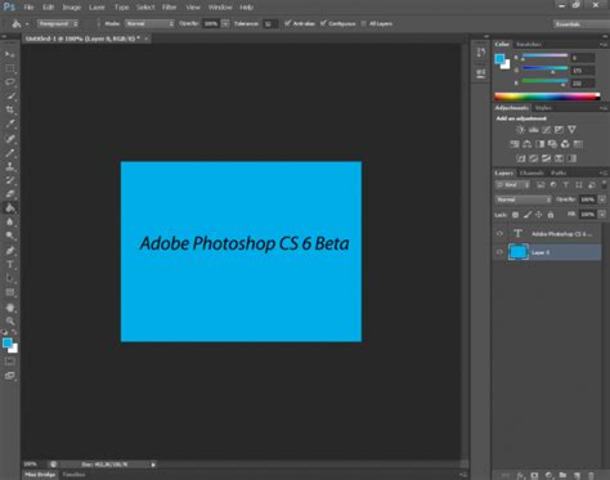Toggle visibility of the blue fill layer
610x480 pixels.
coord(500,252)
